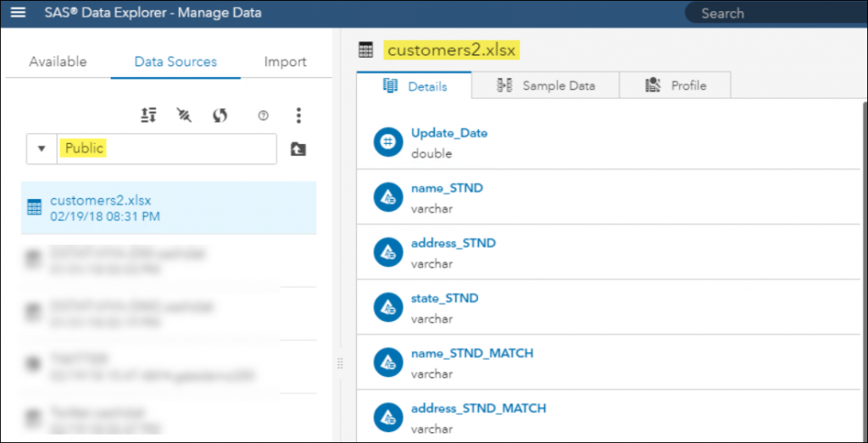
Task: Click the sort icon in the data sources toolbar
Action: pos(148,115)
